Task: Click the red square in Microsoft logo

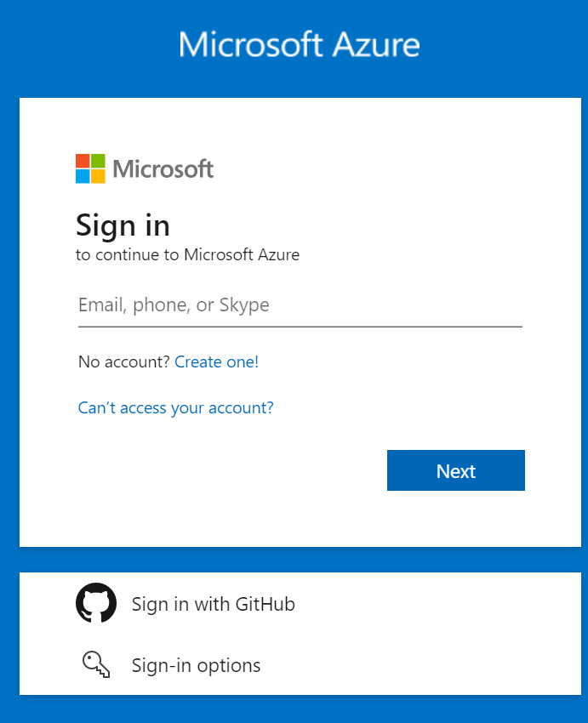Action: (x=83, y=161)
